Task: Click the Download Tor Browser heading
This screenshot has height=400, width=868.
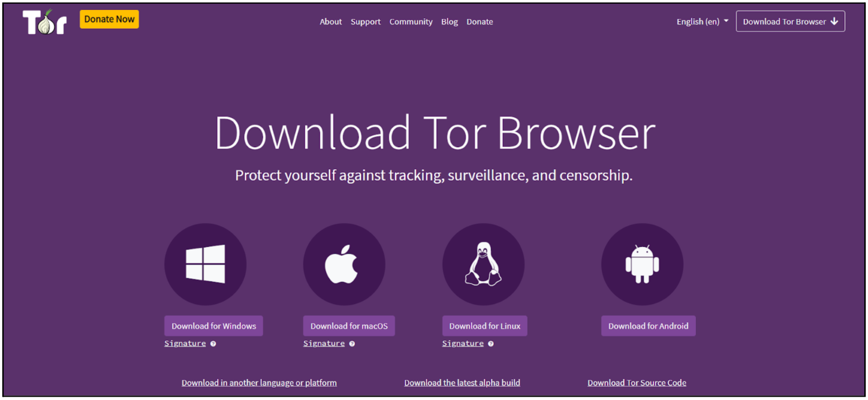Action: [x=435, y=133]
